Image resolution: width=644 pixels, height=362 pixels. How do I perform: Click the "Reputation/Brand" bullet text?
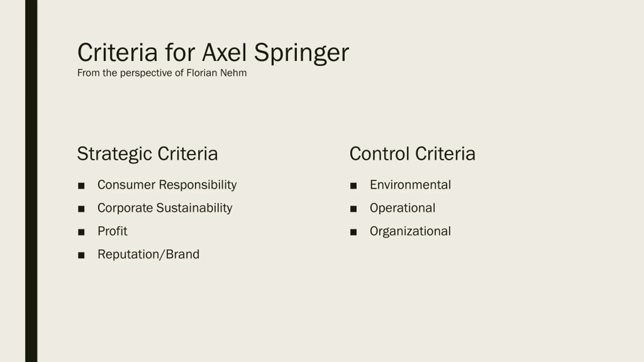click(x=148, y=254)
